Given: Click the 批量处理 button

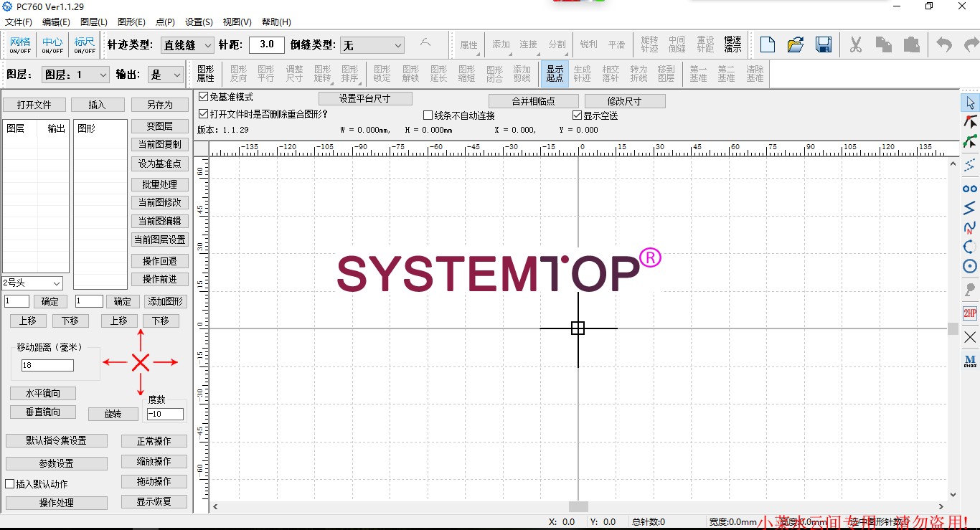Looking at the screenshot, I should 160,184.
